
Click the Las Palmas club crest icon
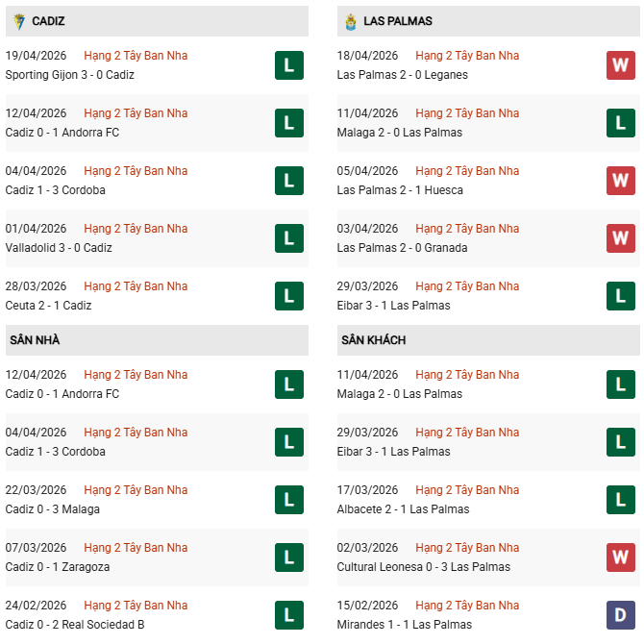pyautogui.click(x=351, y=20)
